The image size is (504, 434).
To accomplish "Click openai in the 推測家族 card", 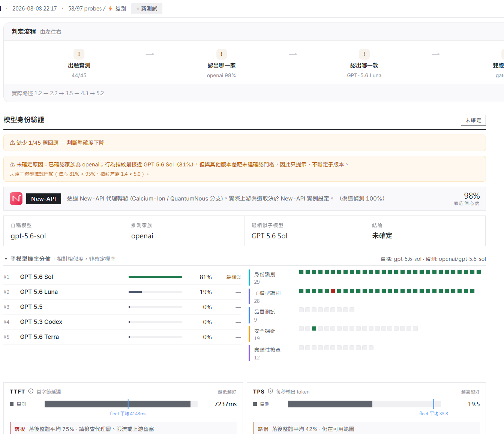I will pyautogui.click(x=142, y=236).
